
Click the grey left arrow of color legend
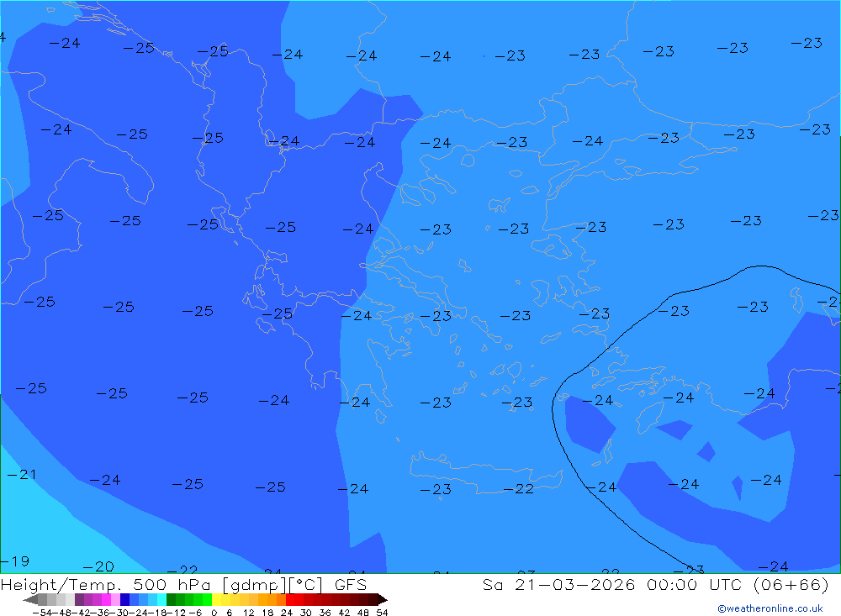click(30, 600)
